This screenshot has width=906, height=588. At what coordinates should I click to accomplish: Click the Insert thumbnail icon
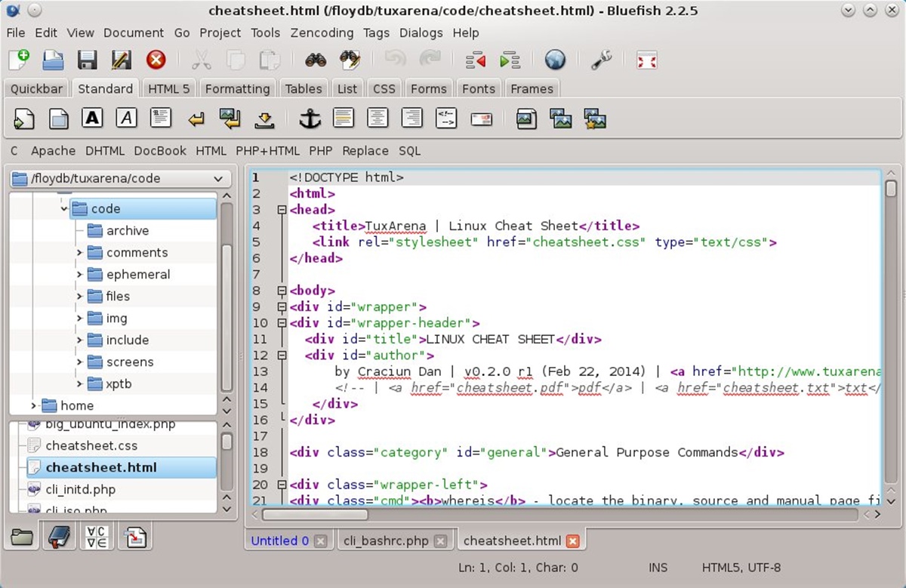pyautogui.click(x=560, y=119)
